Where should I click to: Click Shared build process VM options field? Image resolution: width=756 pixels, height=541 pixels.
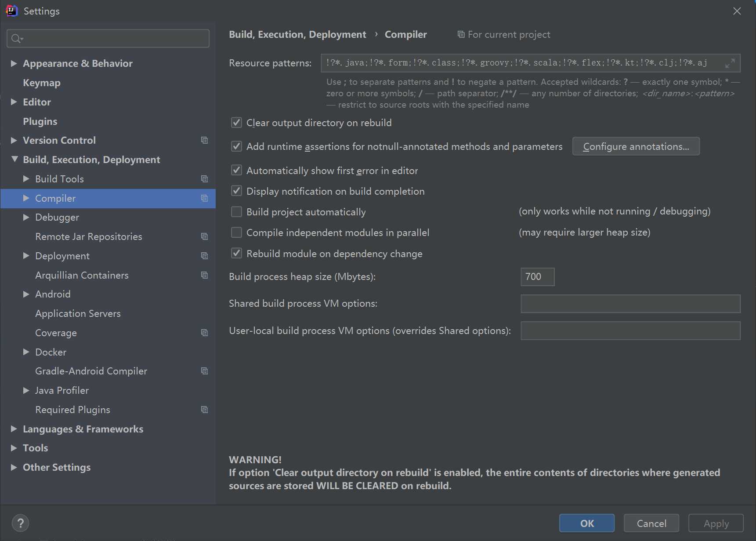coord(630,304)
